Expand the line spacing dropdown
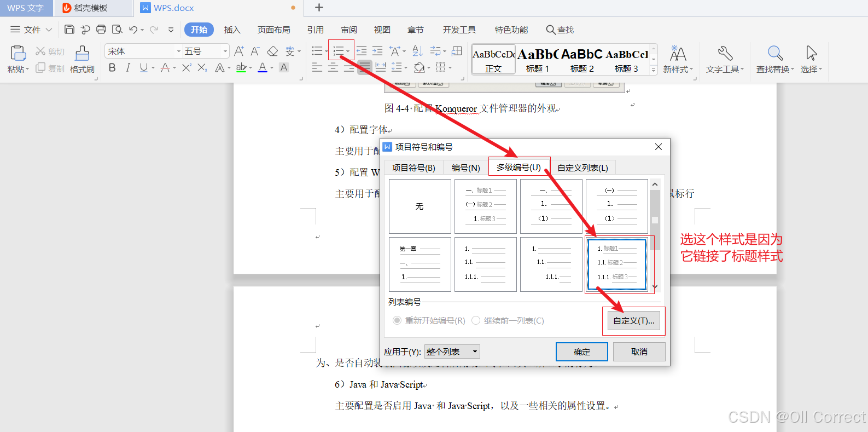 point(405,68)
